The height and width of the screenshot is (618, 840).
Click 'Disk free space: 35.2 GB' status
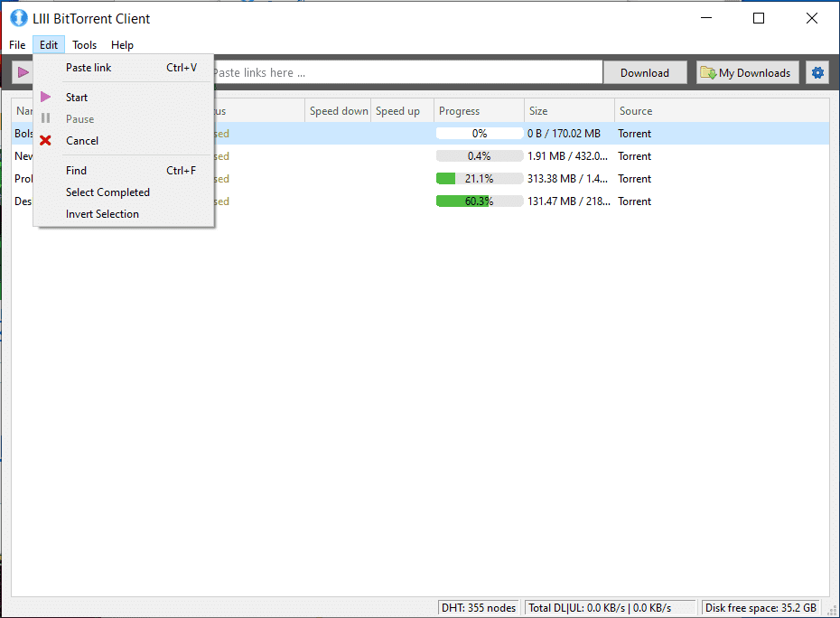point(761,608)
